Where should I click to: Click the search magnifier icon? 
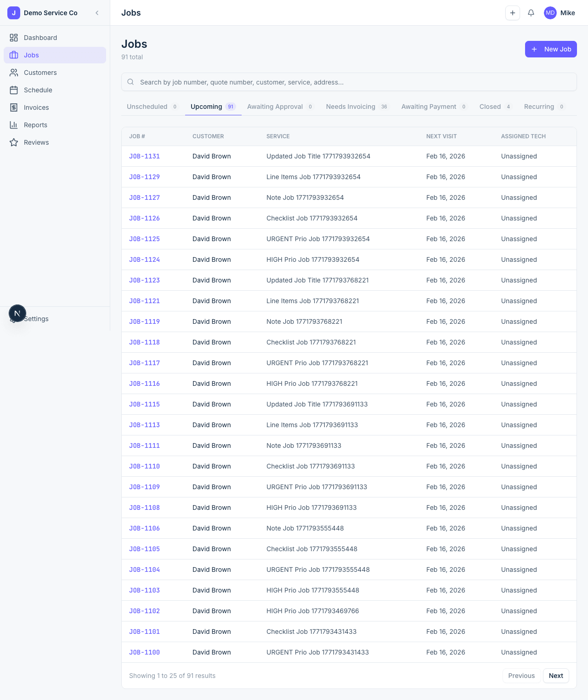[130, 82]
